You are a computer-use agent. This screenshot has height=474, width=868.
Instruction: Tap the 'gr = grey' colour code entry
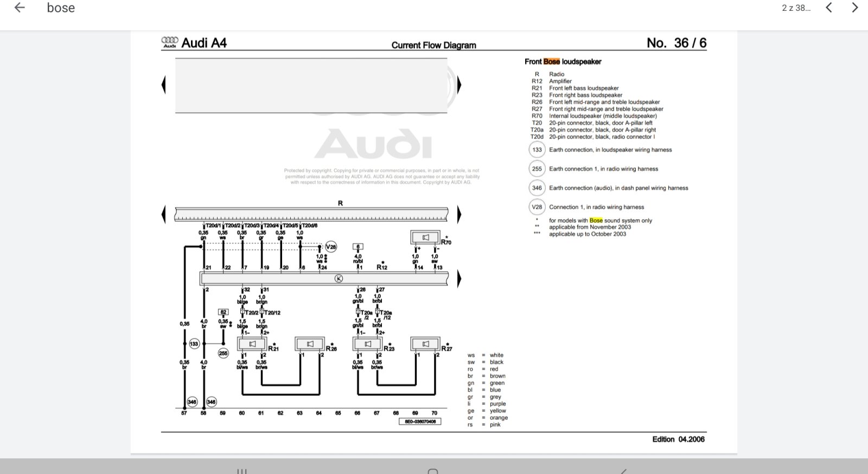484,397
